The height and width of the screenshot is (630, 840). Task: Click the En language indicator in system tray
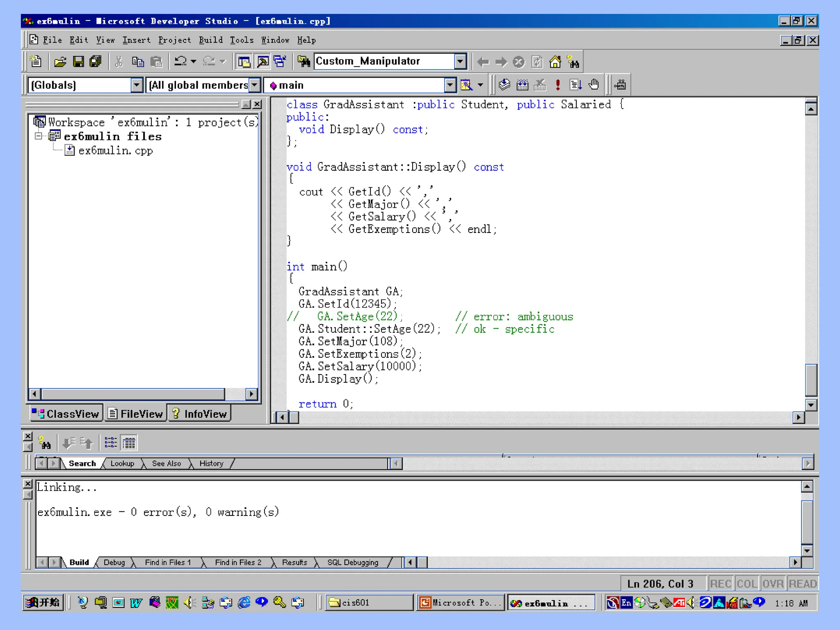tap(626, 603)
